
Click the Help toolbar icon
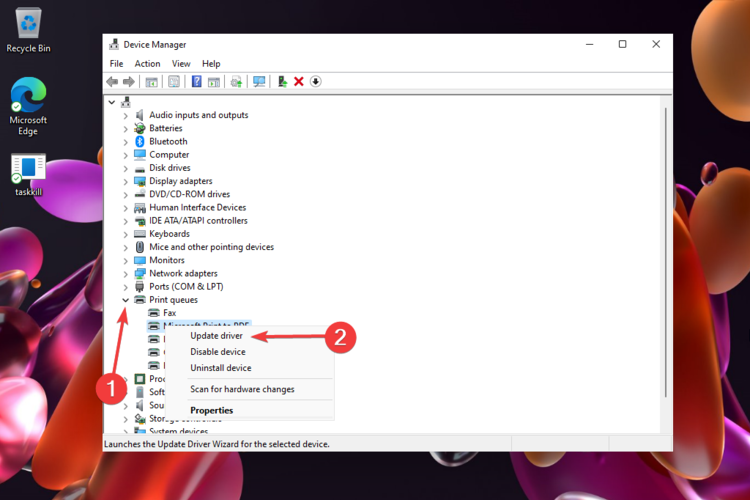click(x=197, y=81)
